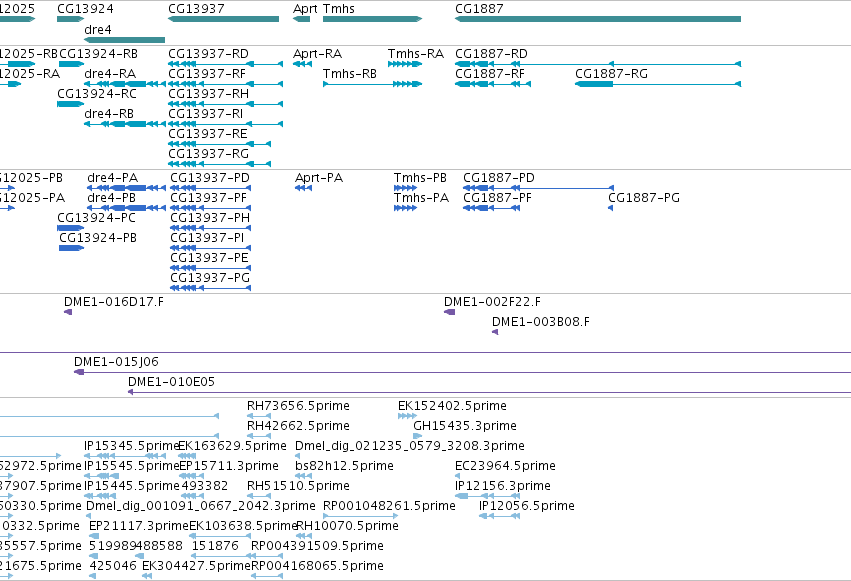Select protein CG13937-PH
Screen dimensions: 851x581
pyautogui.click(x=210, y=218)
